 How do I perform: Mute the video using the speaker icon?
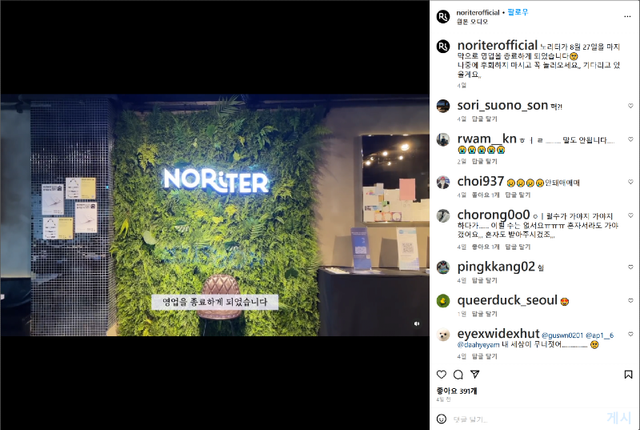pyautogui.click(x=416, y=324)
